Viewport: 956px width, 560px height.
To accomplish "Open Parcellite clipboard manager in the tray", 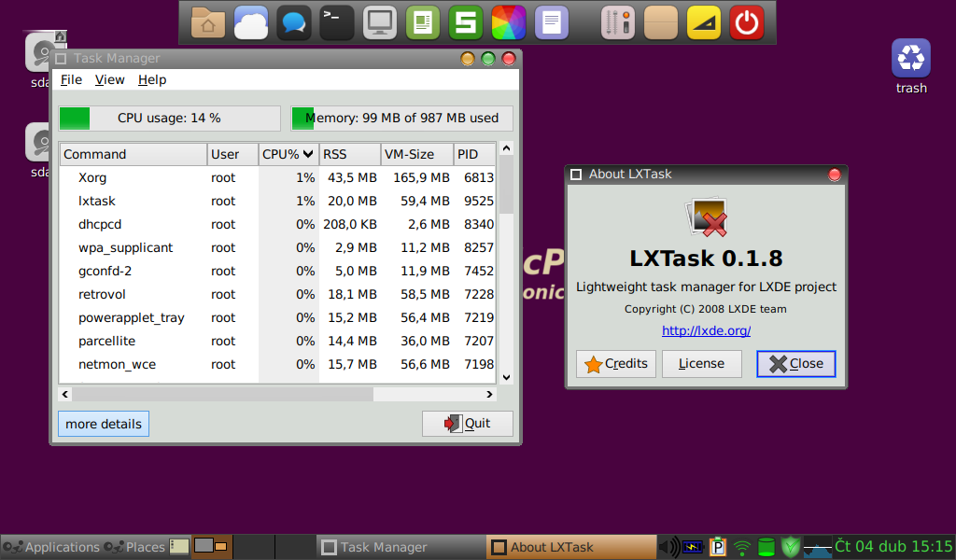I will pos(717,547).
